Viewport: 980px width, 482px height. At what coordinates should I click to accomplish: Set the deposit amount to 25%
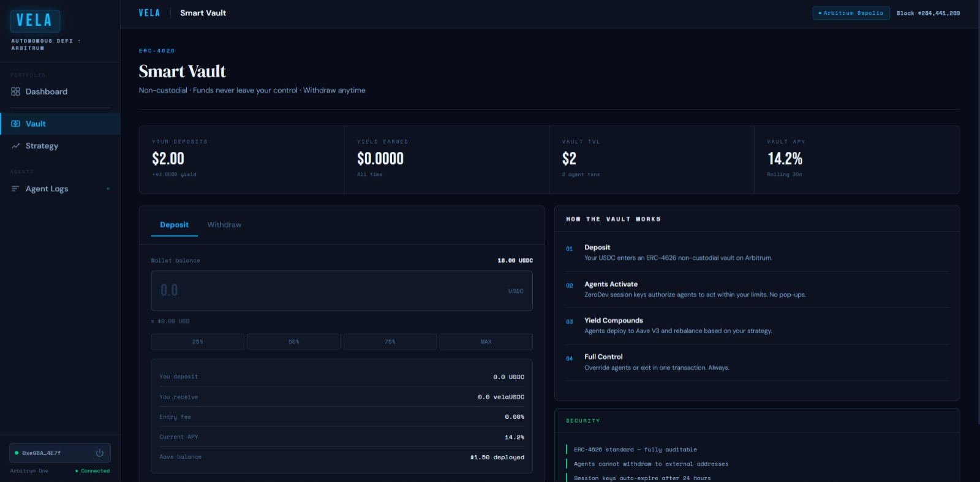click(x=198, y=342)
